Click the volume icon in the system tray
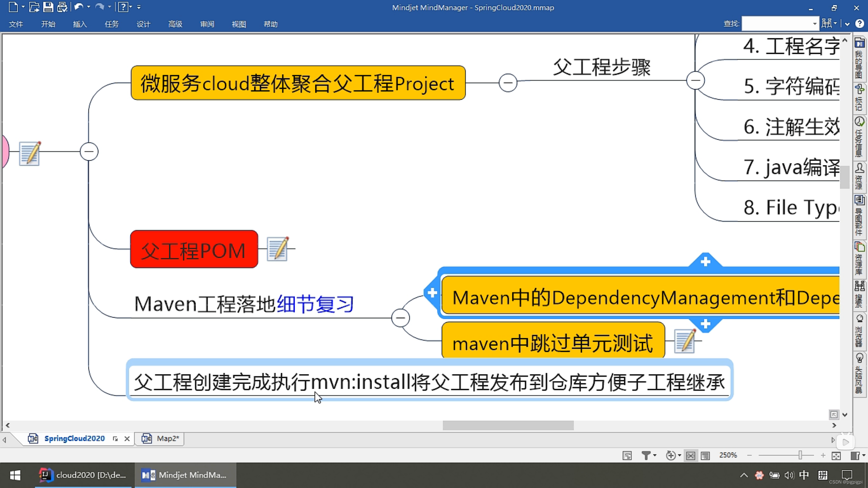This screenshot has width=868, height=488. (789, 475)
